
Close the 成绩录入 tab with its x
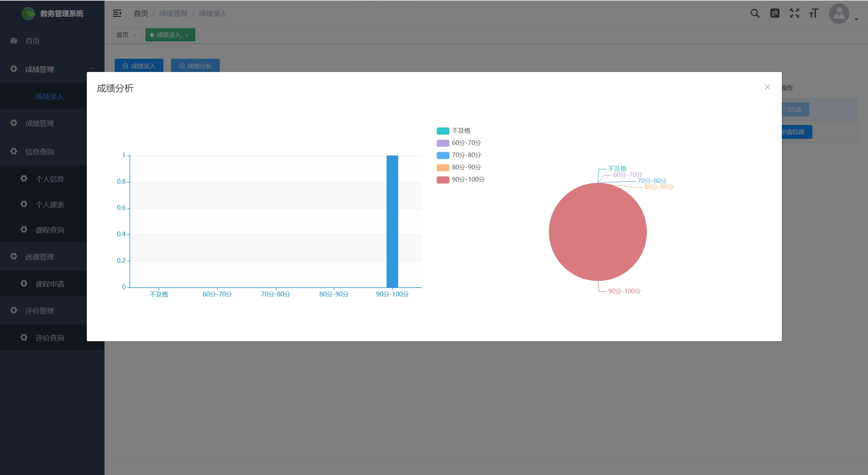click(187, 35)
